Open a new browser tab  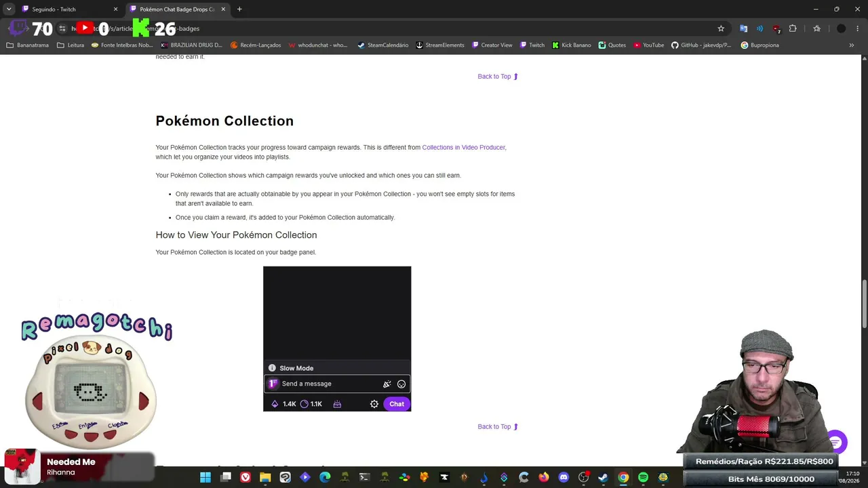click(239, 9)
